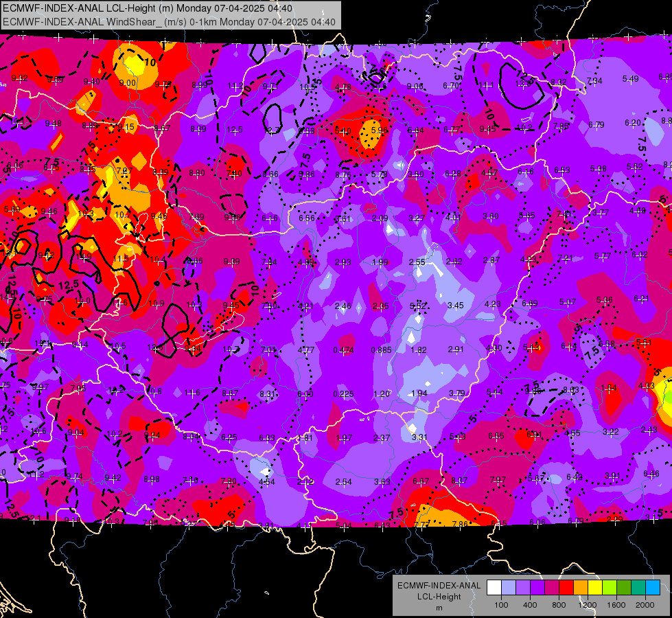Click the map value 5.96 on the orange spot
Image resolution: width=672 pixels, height=618 pixels.
point(380,130)
